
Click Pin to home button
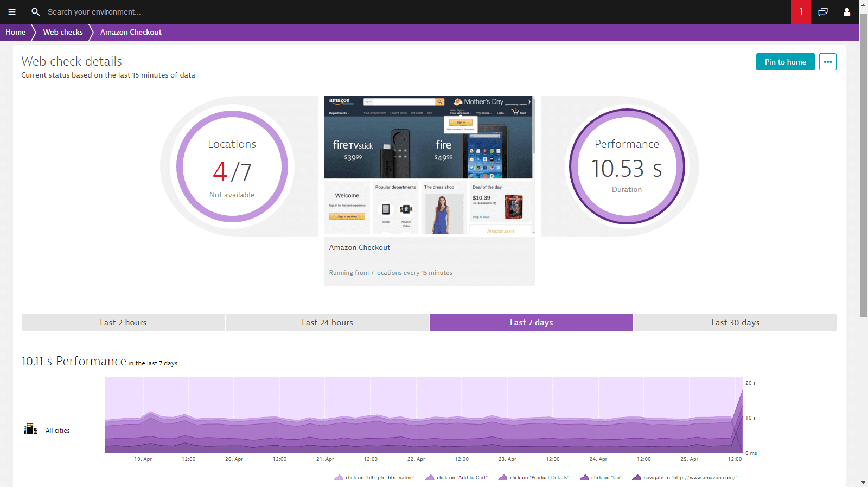point(786,62)
